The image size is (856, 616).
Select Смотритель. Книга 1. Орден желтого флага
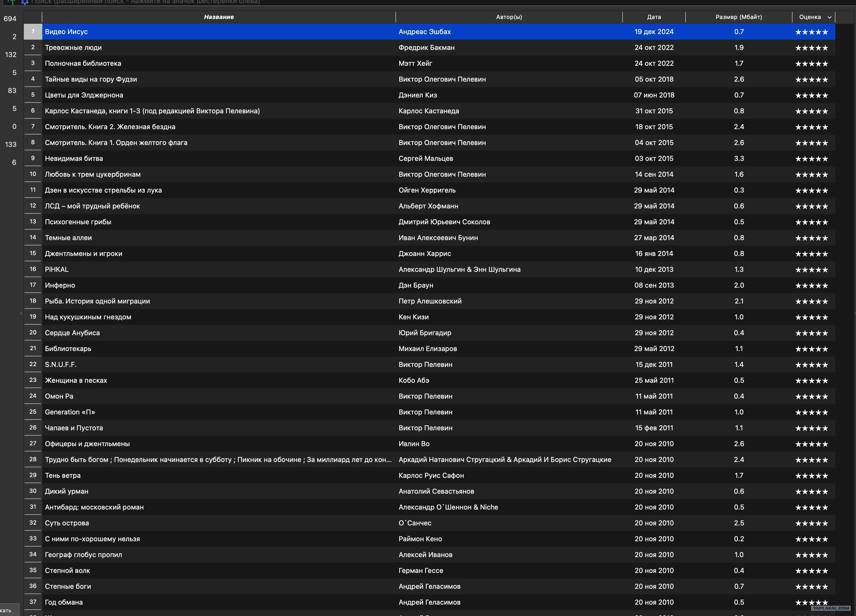point(116,143)
